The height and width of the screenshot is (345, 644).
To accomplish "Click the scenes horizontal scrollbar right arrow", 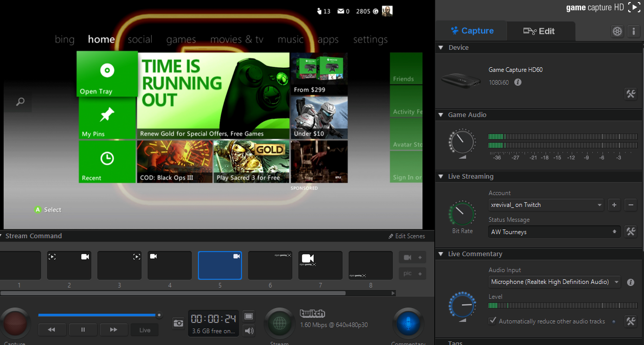I will [x=393, y=293].
